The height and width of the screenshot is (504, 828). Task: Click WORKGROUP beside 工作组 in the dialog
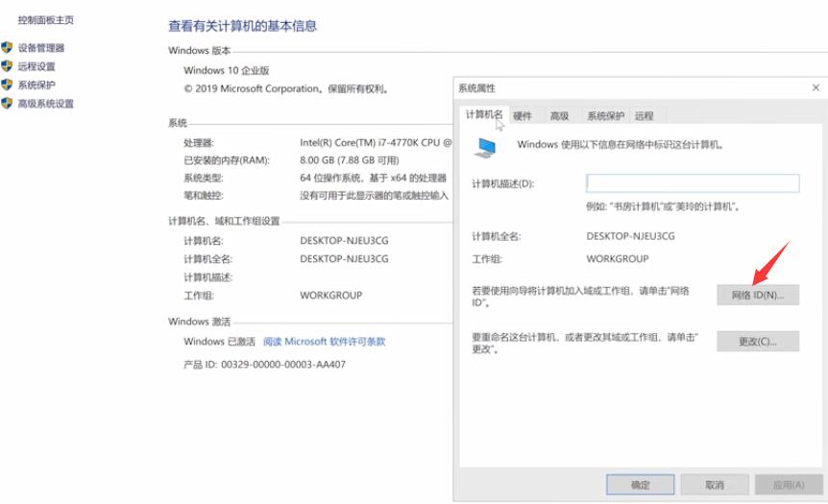[618, 259]
